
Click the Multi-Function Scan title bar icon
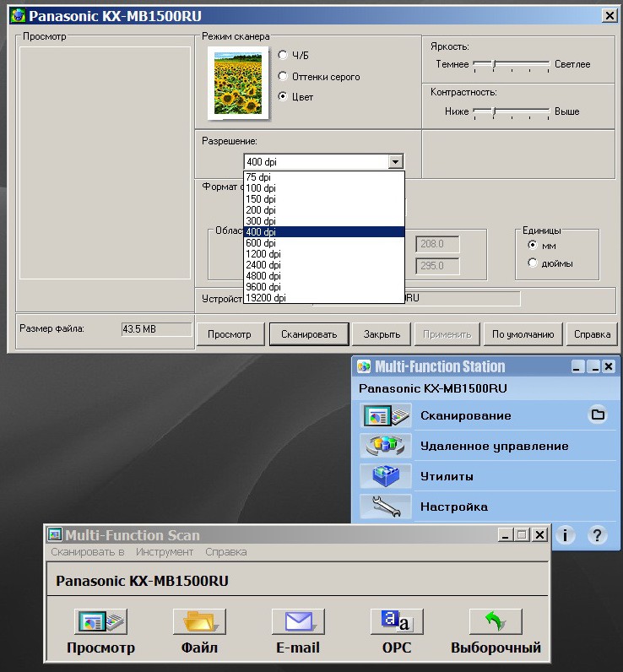coord(55,535)
